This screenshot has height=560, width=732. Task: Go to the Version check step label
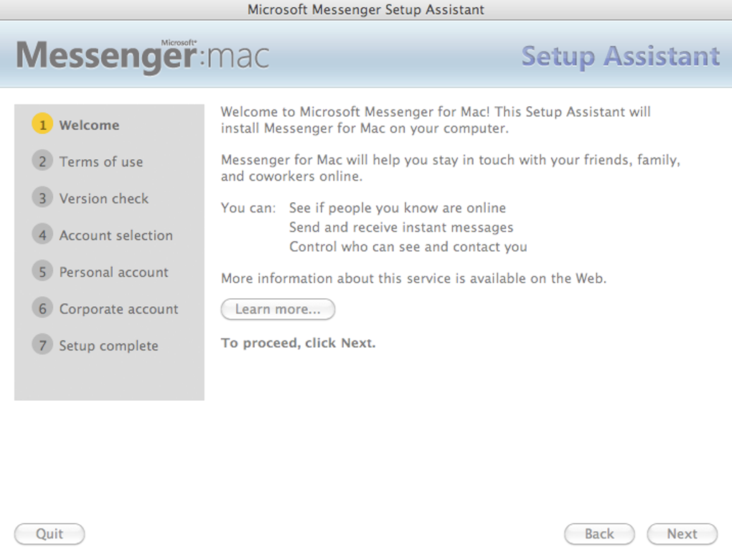point(103,199)
